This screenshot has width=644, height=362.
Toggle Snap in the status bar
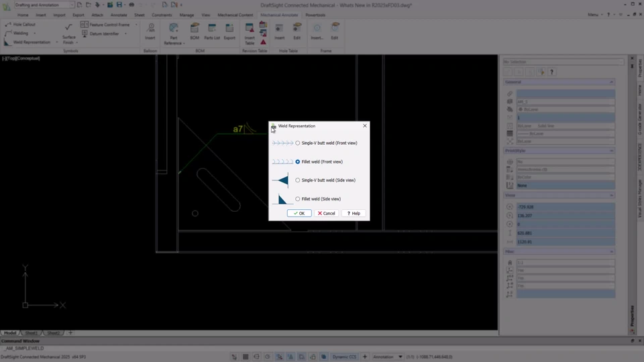(x=234, y=357)
